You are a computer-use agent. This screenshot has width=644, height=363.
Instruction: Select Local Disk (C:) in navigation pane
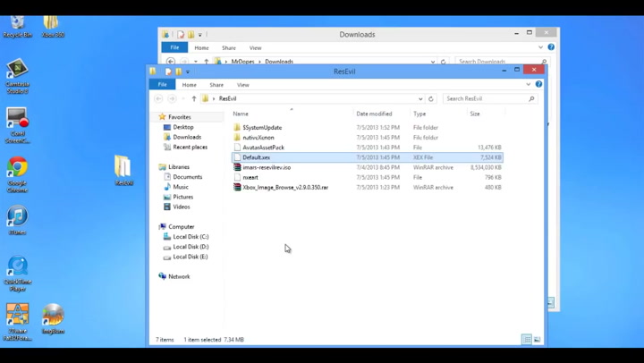pos(191,237)
